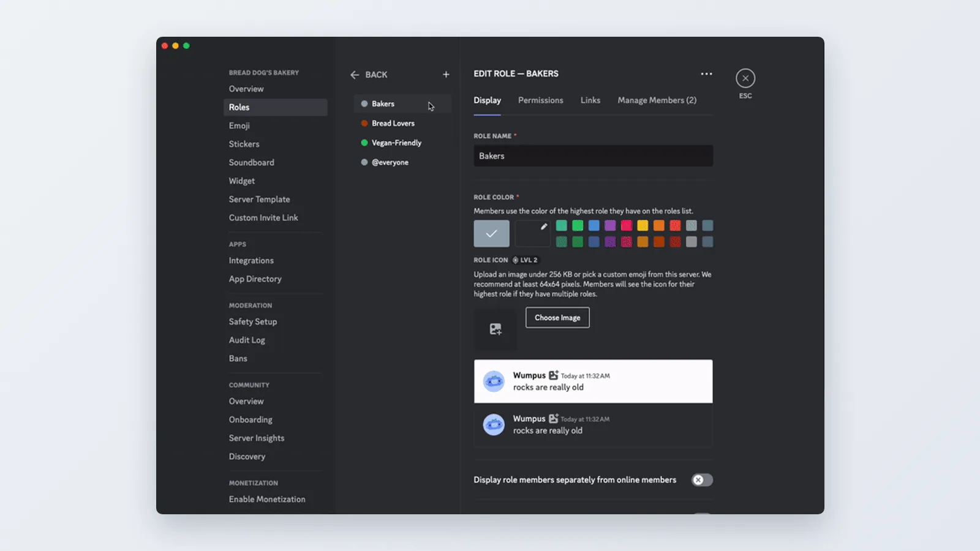Pick the pink role color swatch
Screen dimensions: 980x551
point(626,226)
